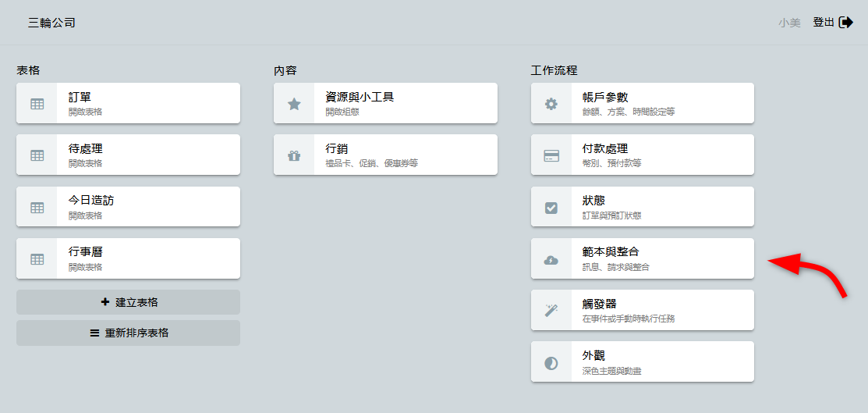Viewport: 868px width, 413px height.
Task: Click the 三輪公司 company name
Action: [x=51, y=23]
